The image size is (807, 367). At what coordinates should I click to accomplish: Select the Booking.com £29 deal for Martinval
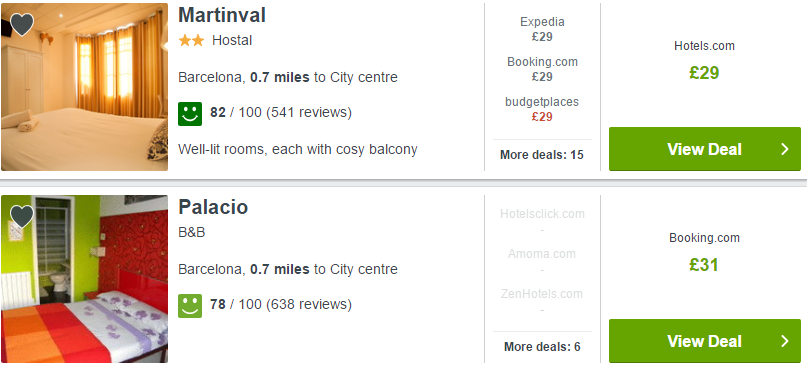coord(542,69)
